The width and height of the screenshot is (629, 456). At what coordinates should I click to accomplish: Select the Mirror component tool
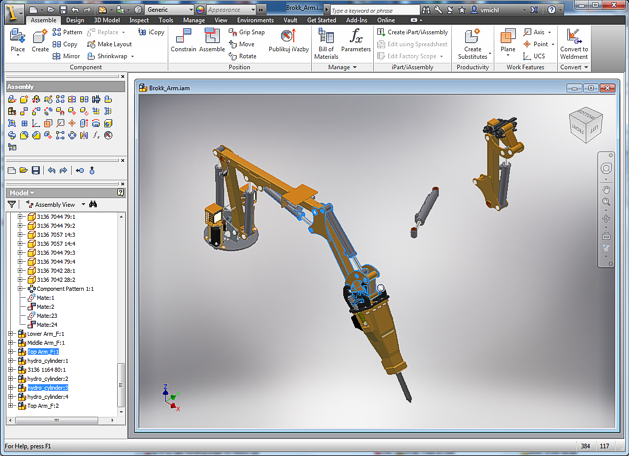click(x=66, y=56)
